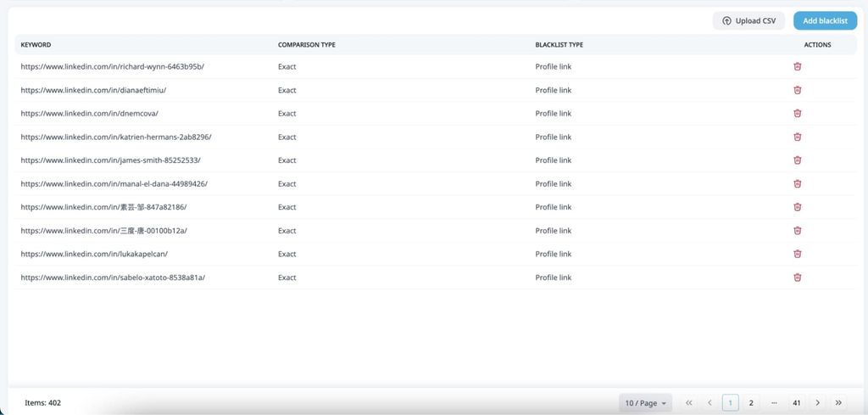Jump to the last page of results
868x415 pixels.
point(838,403)
